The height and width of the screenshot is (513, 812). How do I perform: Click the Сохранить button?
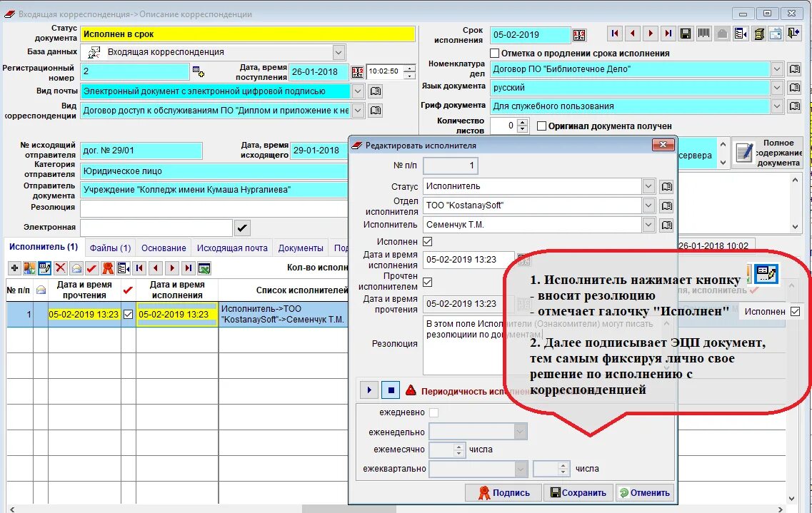578,493
